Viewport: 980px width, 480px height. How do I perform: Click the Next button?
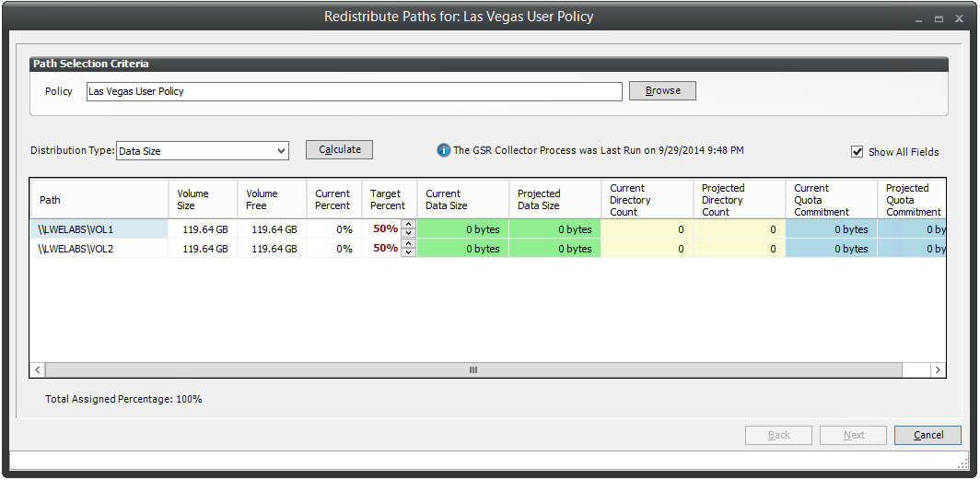tap(853, 435)
